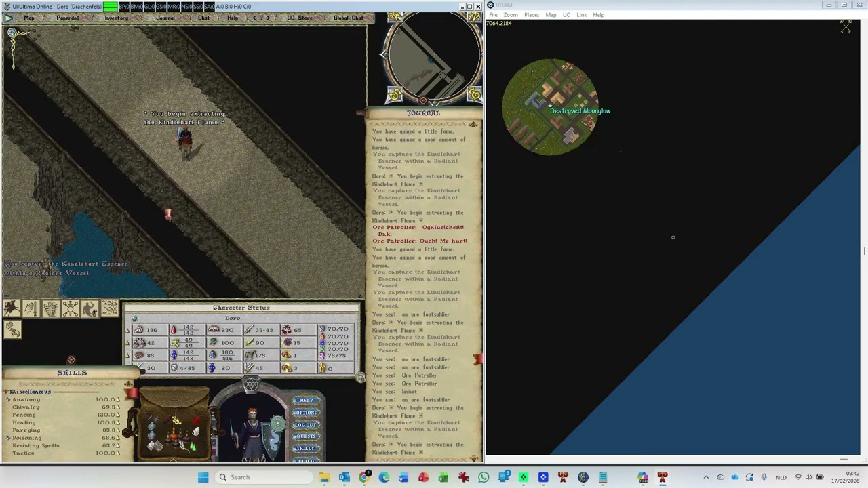Click the strength icon showing 136

tap(139, 330)
